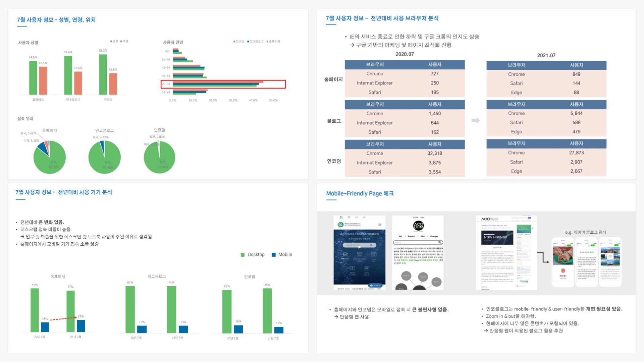The image size is (644, 362).
Task: Click the Mobile-Friendly Page 체크 heading
Action: [x=360, y=193]
